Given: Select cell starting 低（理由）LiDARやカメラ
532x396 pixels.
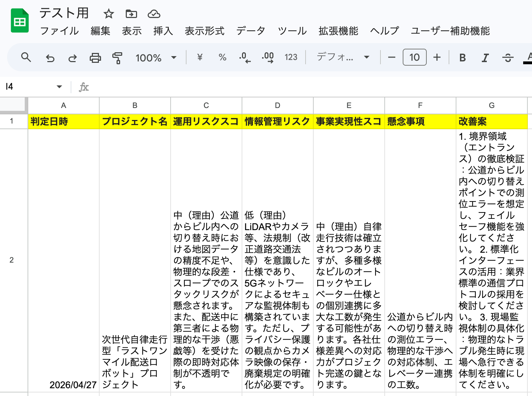Looking at the screenshot, I should (278, 260).
